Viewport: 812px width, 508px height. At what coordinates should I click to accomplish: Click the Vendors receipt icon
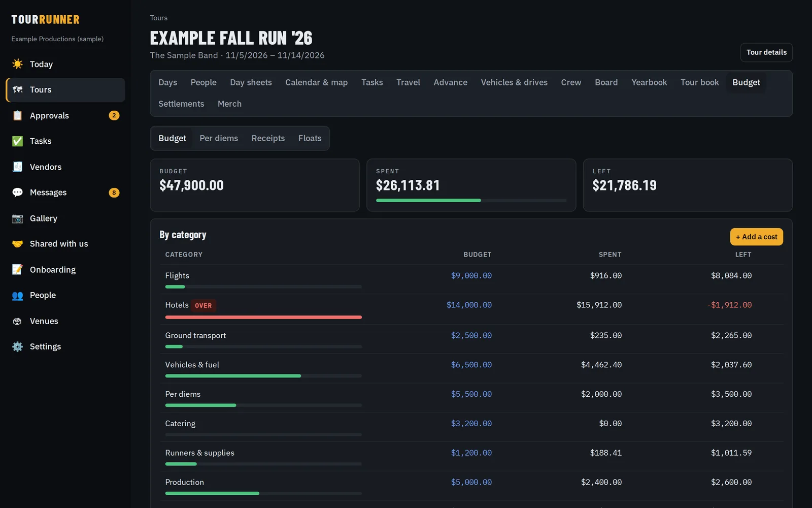tap(17, 167)
